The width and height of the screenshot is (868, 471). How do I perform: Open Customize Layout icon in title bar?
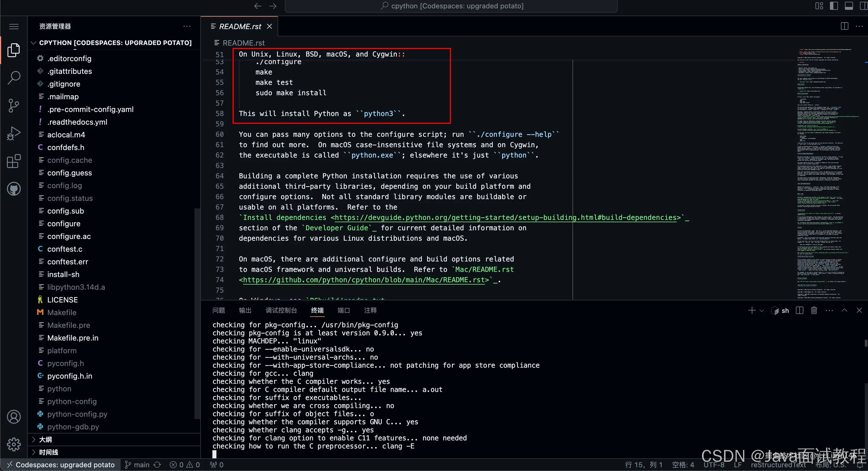coord(819,6)
